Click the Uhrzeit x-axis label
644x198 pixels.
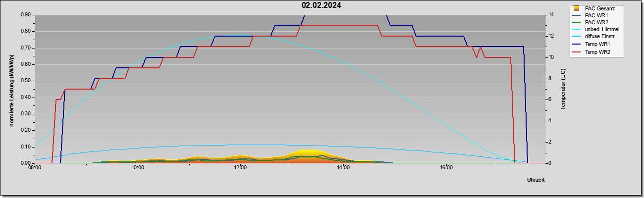[536, 180]
